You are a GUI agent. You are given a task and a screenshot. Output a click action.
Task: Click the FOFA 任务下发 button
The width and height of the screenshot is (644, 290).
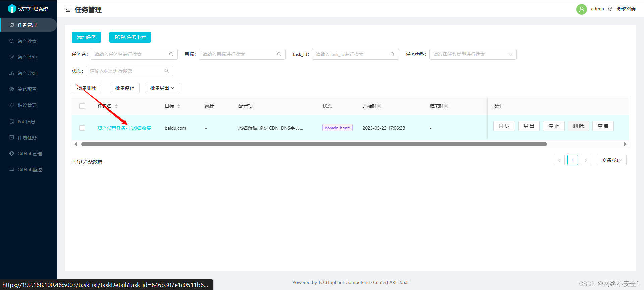130,37
